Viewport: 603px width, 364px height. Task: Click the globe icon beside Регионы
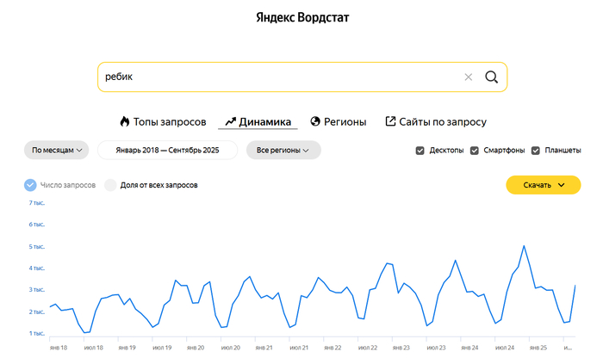[x=315, y=121]
